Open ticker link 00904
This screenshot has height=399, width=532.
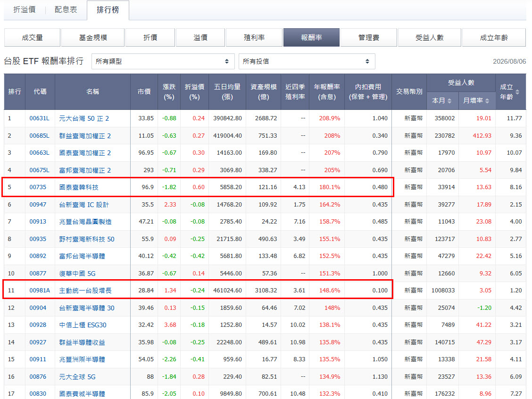click(38, 308)
